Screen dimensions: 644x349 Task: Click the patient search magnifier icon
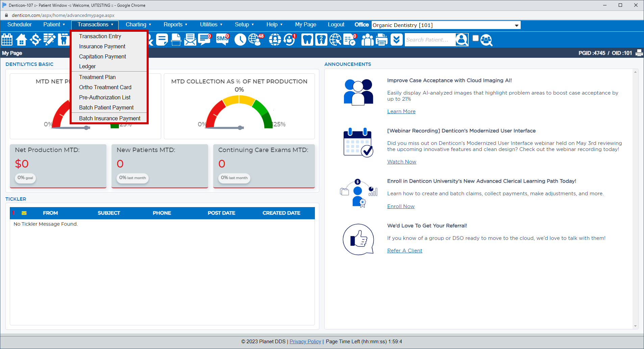point(462,40)
